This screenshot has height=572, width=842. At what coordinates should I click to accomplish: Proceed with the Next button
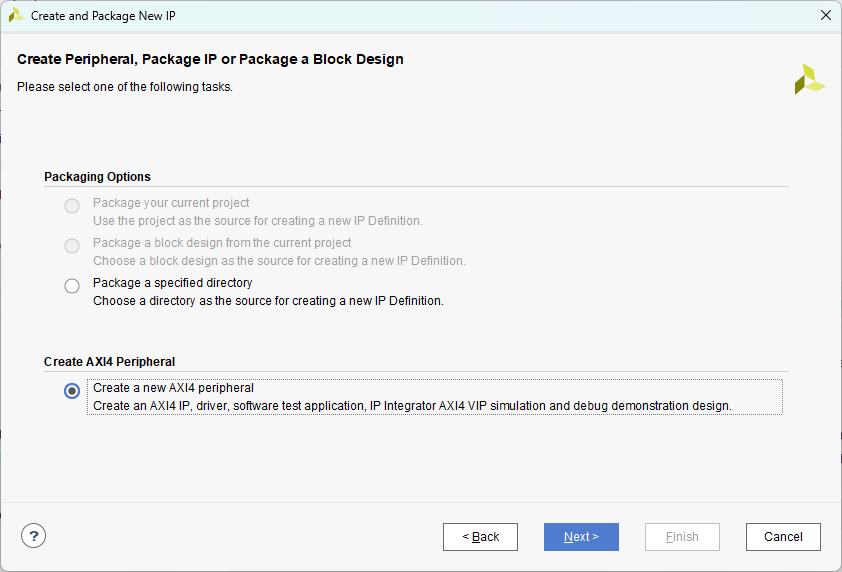click(x=581, y=537)
